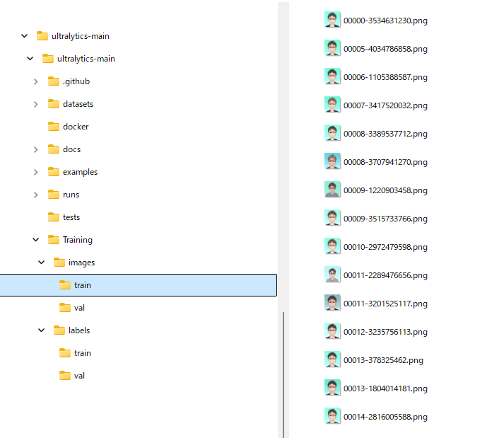Click the docker folder icon
The height and width of the screenshot is (438, 504).
(53, 127)
